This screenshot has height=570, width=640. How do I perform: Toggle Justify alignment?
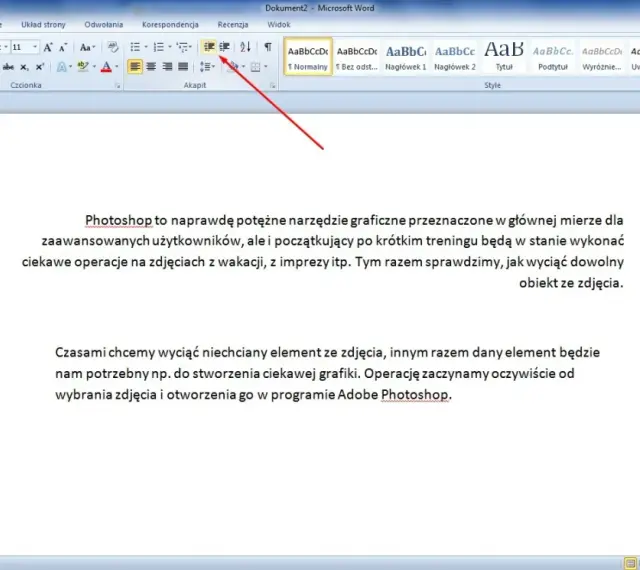tap(183, 67)
